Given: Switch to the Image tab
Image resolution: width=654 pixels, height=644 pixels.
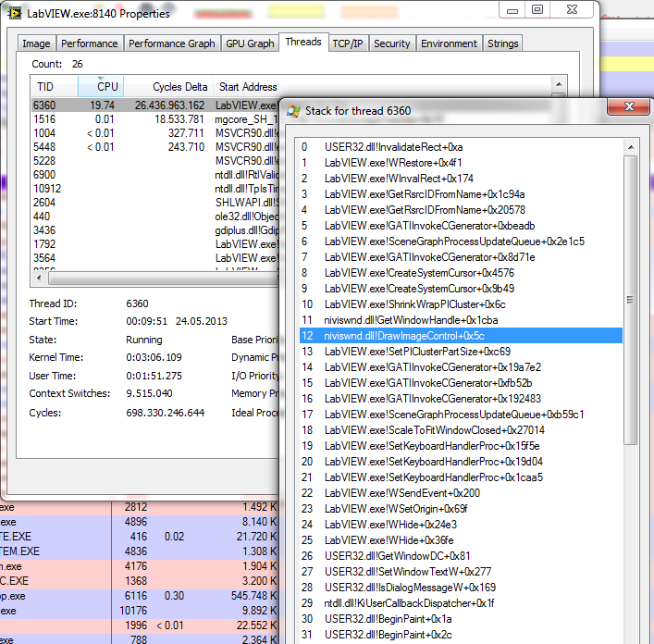Looking at the screenshot, I should tap(36, 43).
